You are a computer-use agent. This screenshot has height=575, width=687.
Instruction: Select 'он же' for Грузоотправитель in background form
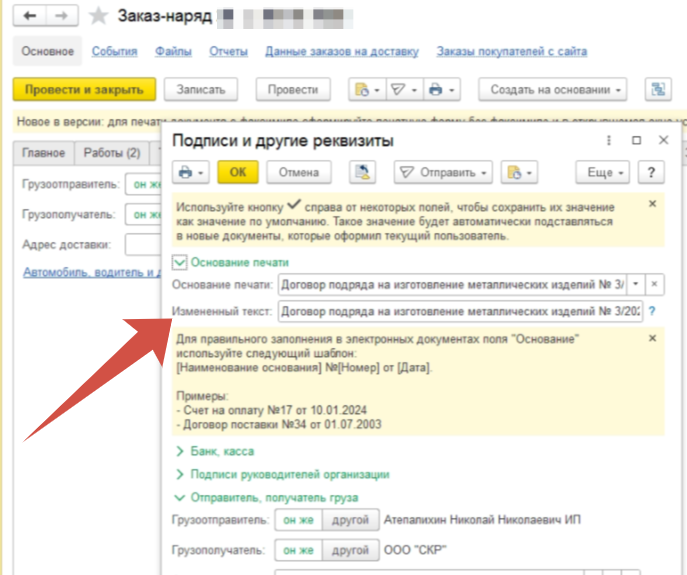(144, 185)
